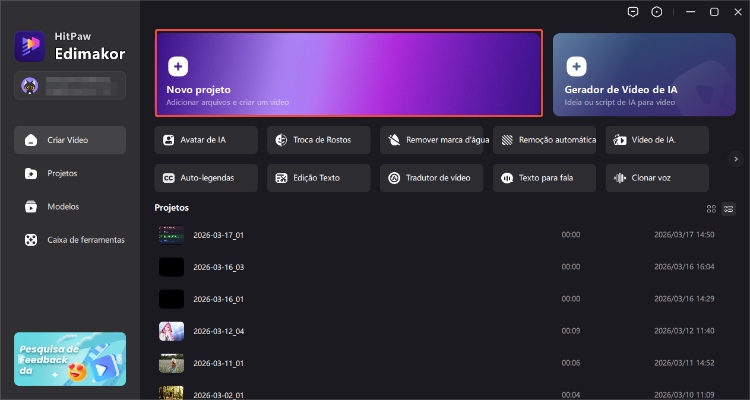
Task: Open the Tradutor de vídeo tool
Action: point(432,178)
